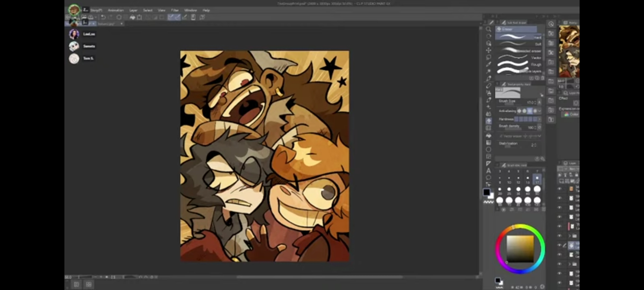Select the Figure circle tool
Image resolution: width=644 pixels, height=290 pixels.
point(488,150)
